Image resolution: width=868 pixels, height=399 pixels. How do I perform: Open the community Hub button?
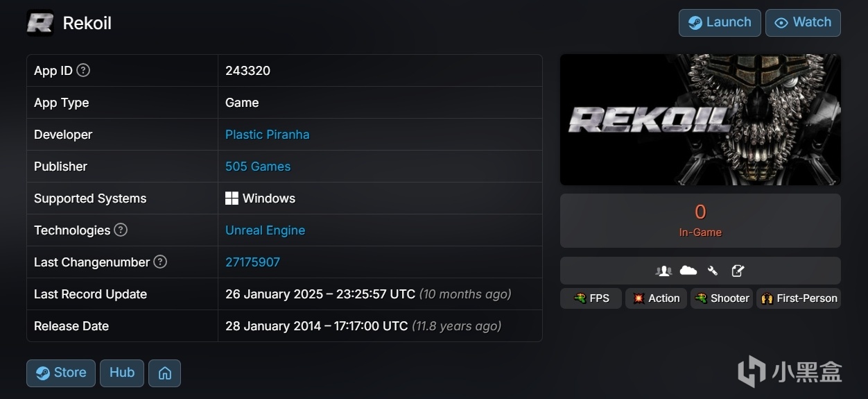point(122,373)
